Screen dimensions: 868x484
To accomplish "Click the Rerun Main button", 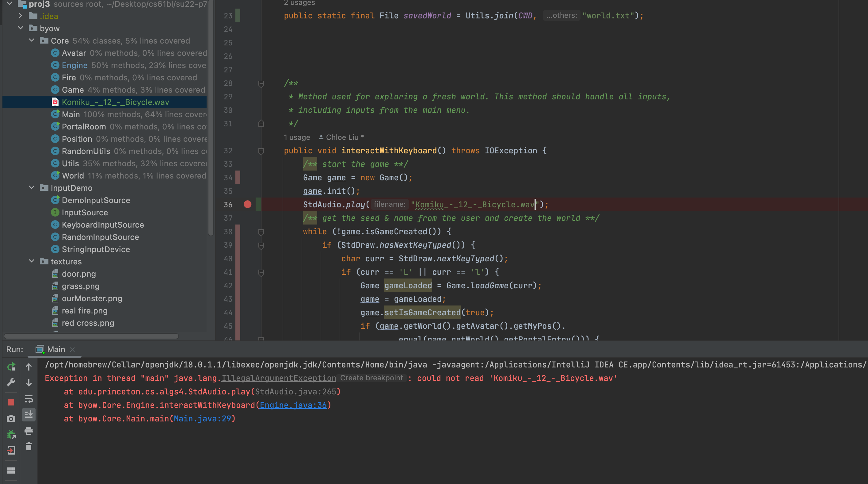I will tap(11, 367).
